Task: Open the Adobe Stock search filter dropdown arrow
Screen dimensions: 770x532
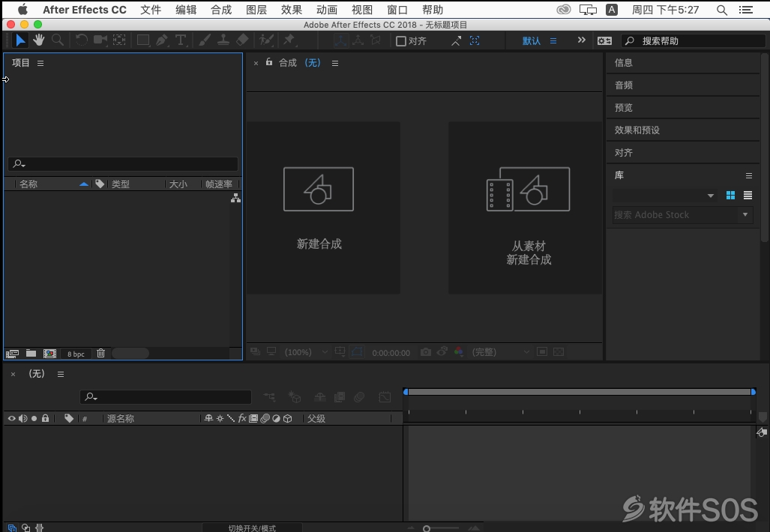Action: coord(745,214)
